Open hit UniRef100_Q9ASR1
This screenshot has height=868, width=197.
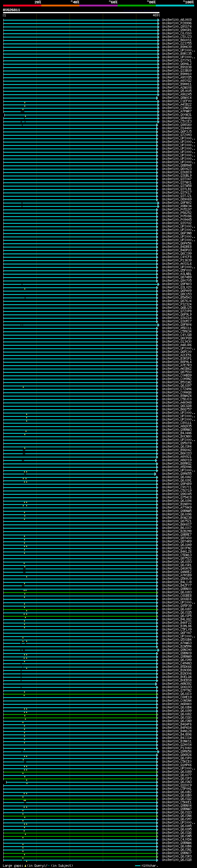click(177, 30)
